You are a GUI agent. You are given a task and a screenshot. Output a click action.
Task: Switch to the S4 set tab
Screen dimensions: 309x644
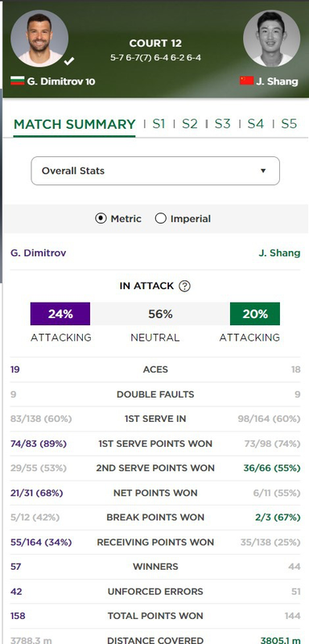[x=255, y=124]
